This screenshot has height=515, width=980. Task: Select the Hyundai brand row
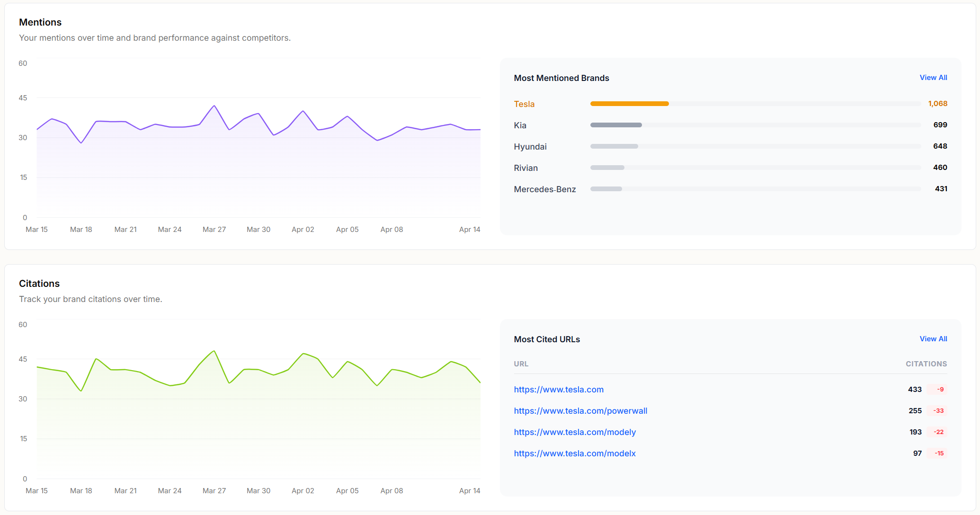pos(530,147)
